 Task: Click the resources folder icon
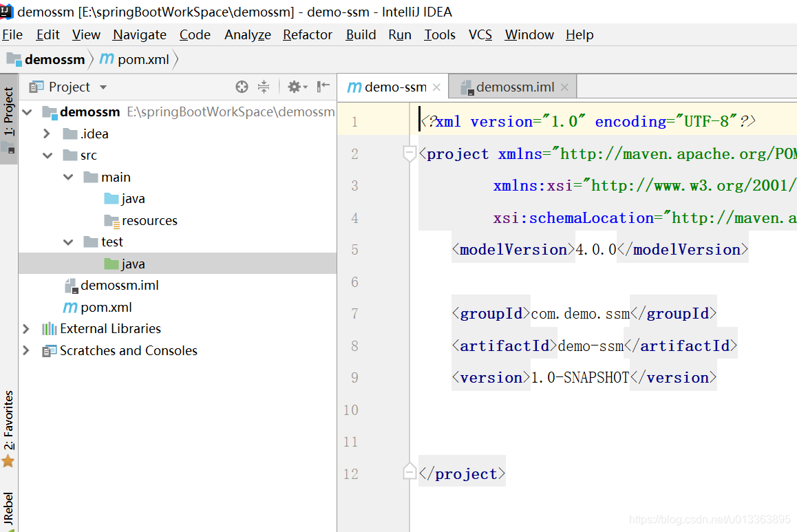coord(111,220)
